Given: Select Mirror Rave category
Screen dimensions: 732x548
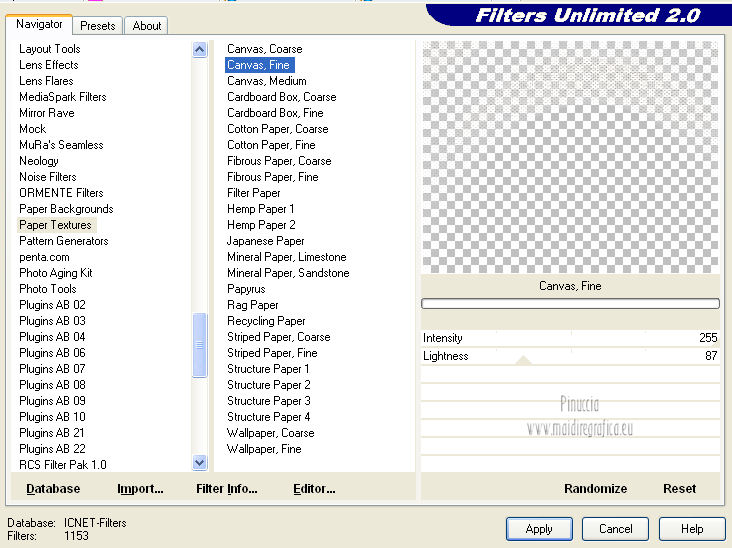Looking at the screenshot, I should pos(47,113).
